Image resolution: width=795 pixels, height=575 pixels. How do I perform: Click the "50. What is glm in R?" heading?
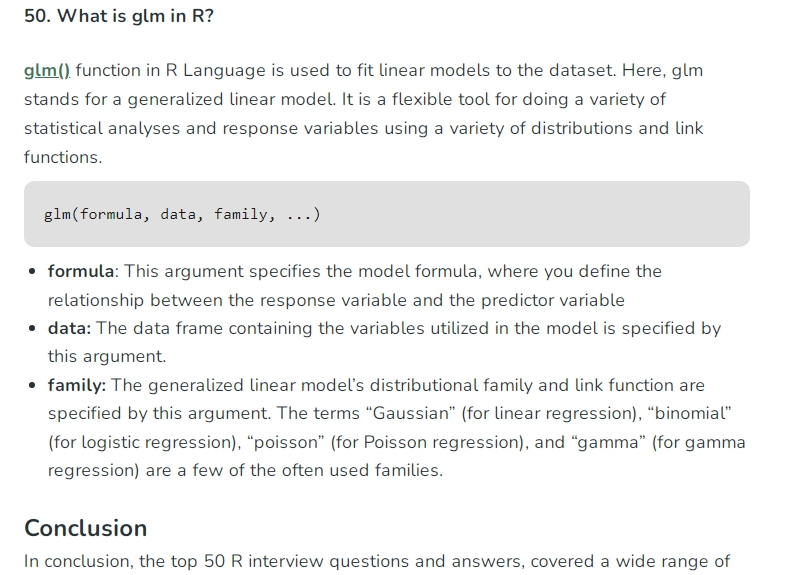119,16
